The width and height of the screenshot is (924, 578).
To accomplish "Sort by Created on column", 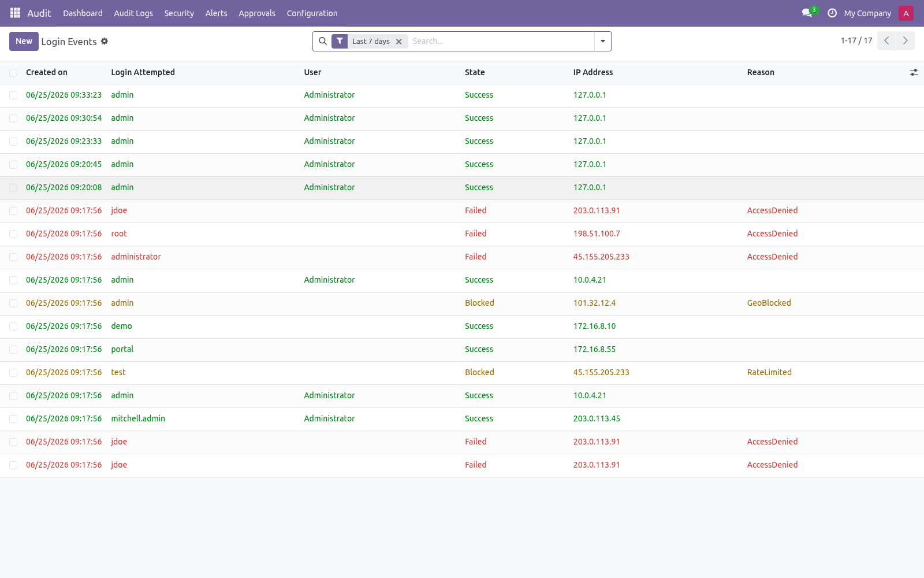I will point(47,72).
